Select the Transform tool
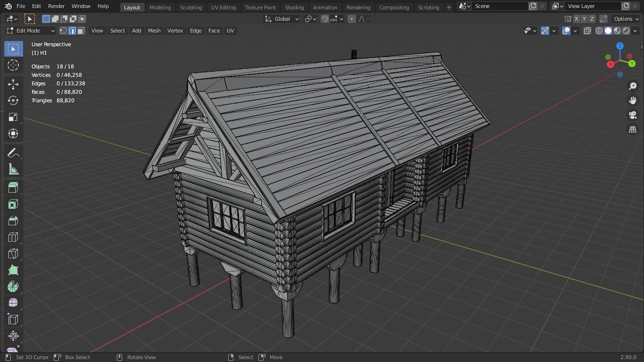Viewport: 644px width, 362px height. 13,133
